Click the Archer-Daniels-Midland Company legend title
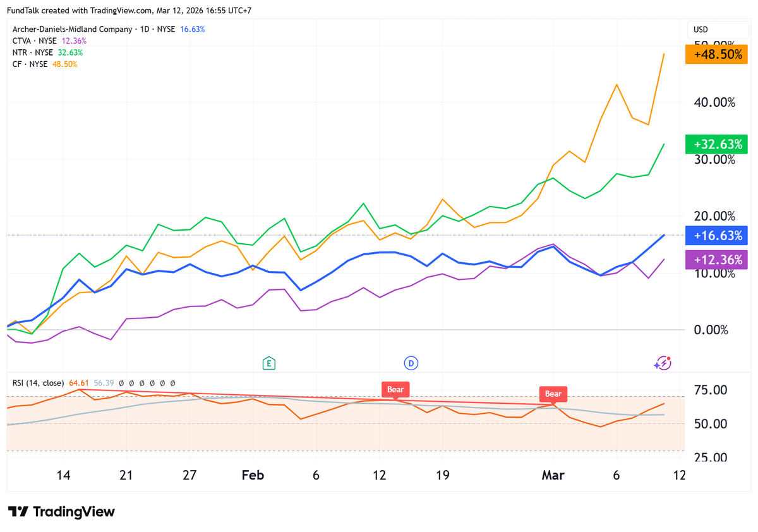The width and height of the screenshot is (758, 532). pos(73,29)
